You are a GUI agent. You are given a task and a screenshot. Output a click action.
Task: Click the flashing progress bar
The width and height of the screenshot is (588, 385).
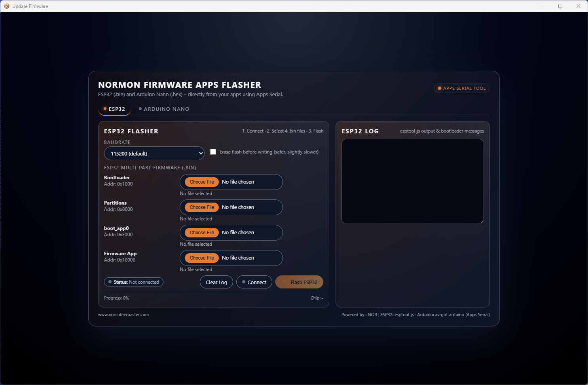tap(213, 292)
